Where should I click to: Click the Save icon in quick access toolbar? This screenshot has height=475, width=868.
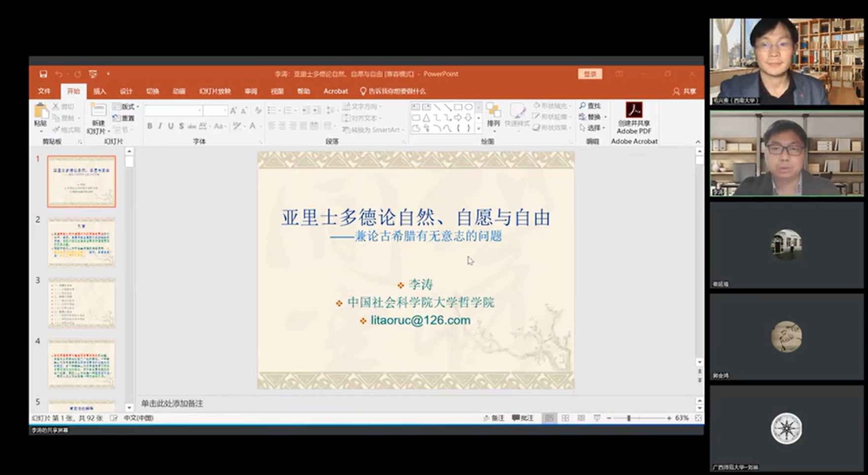[x=43, y=74]
